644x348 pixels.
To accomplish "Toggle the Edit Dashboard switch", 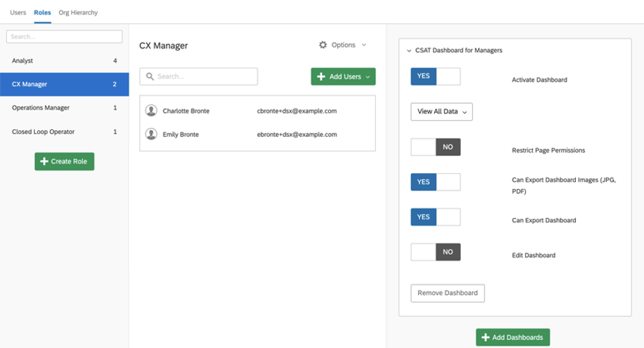I will 436,252.
